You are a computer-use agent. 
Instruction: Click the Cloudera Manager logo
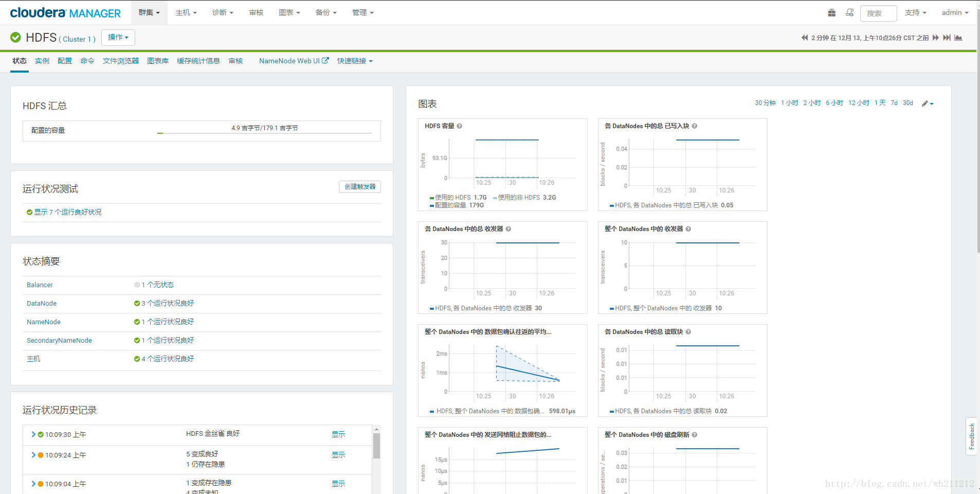tap(65, 13)
